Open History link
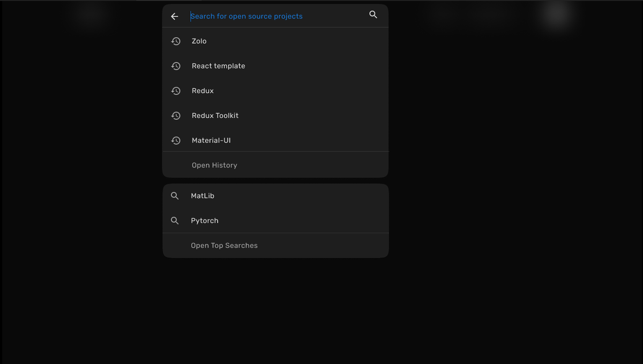This screenshot has height=364, width=643. 214,165
